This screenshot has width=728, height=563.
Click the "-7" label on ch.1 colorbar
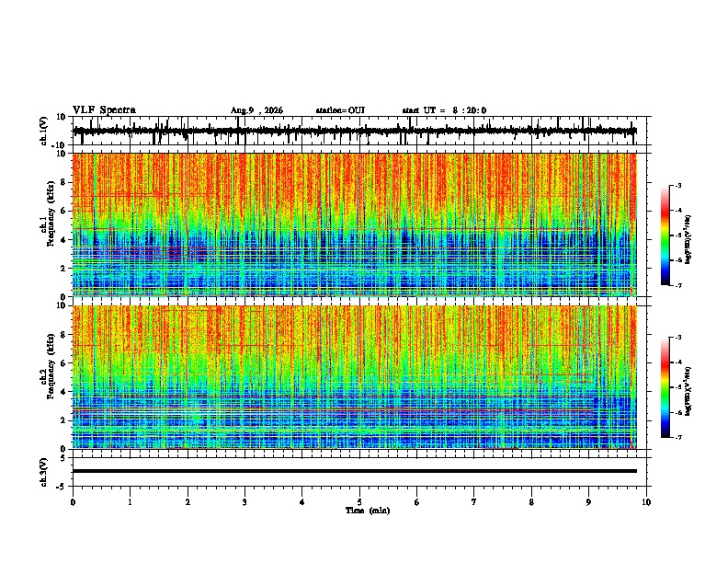(678, 285)
